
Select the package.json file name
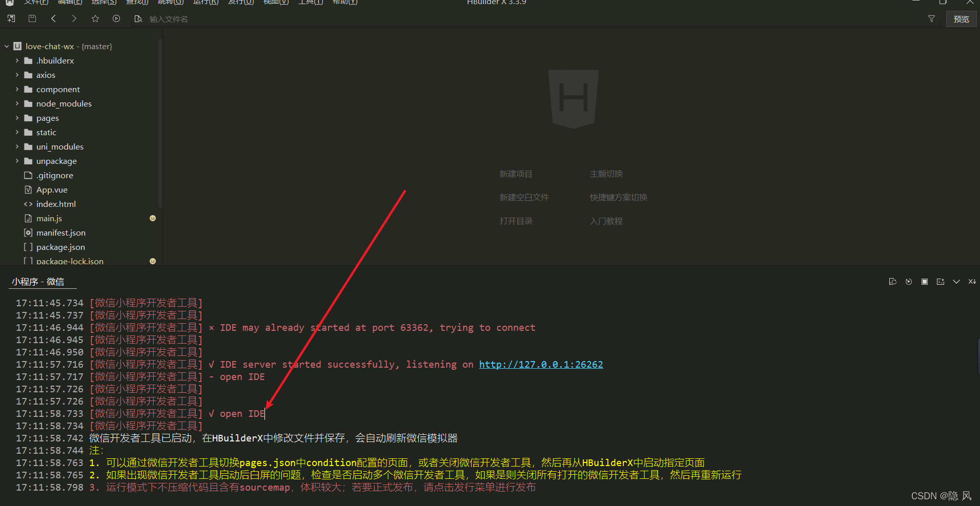pos(60,247)
